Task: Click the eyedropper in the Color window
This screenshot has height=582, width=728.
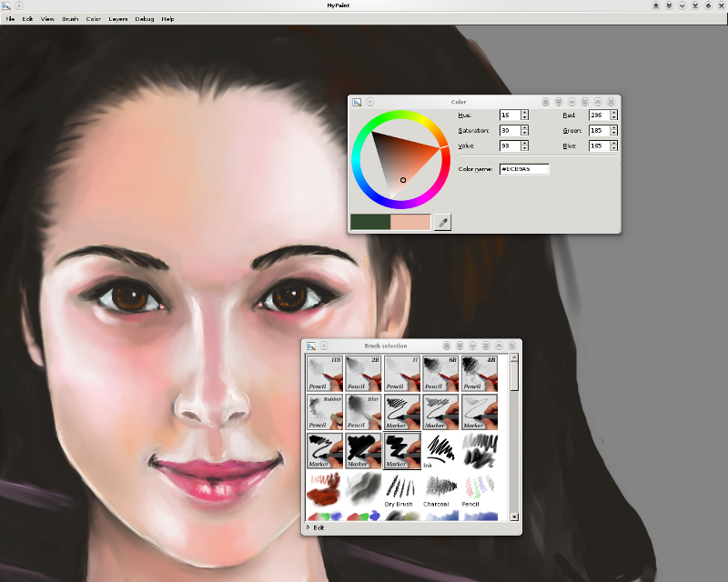Action: coord(442,221)
